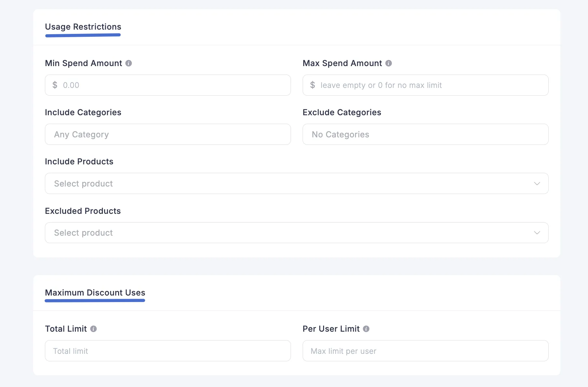Viewport: 588px width, 387px height.
Task: Click the Min Spend Amount info icon
Action: [x=129, y=63]
